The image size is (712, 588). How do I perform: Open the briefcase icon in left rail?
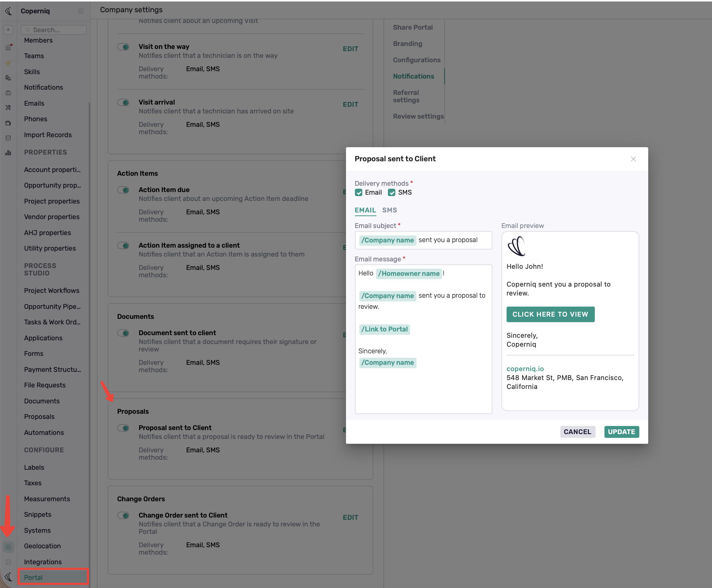(x=8, y=93)
